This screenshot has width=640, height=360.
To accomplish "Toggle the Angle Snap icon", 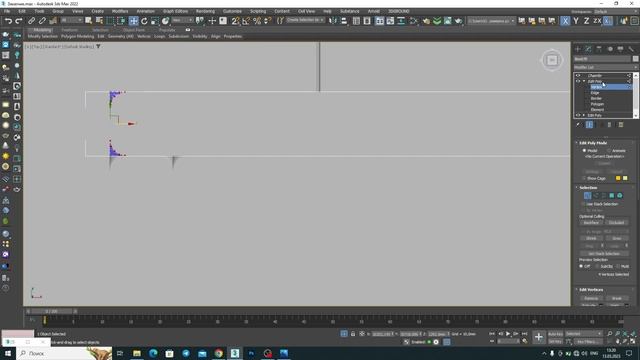I will point(246,21).
